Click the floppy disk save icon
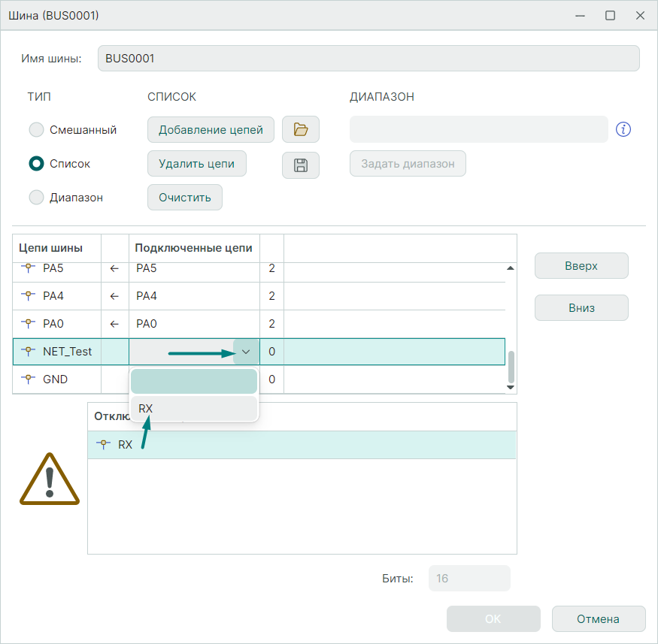Image resolution: width=658 pixels, height=644 pixels. (x=301, y=165)
